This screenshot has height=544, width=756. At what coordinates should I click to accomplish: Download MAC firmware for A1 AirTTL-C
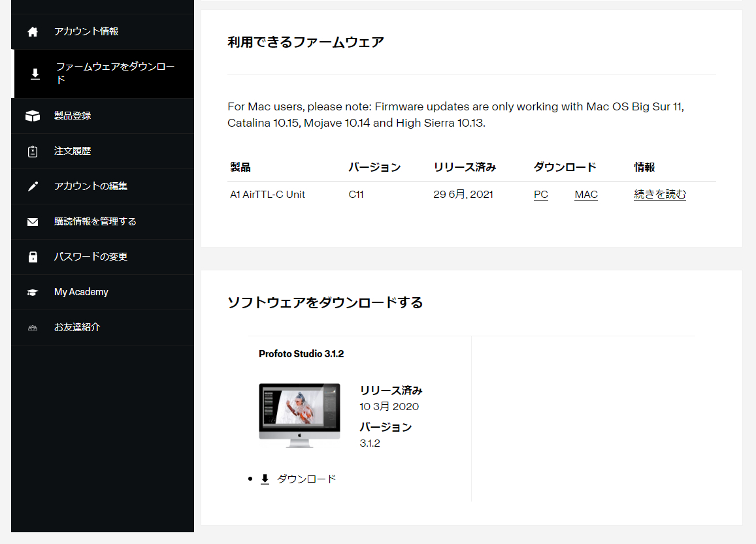coord(586,195)
